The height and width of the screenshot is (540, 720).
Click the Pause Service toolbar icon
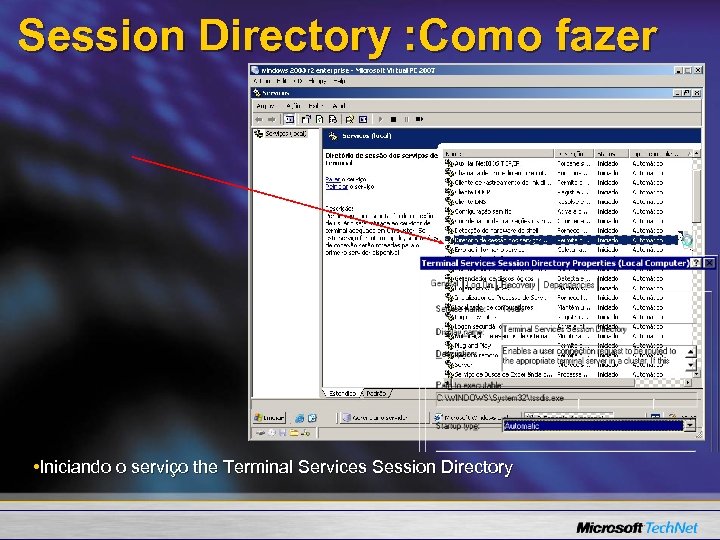pos(406,119)
